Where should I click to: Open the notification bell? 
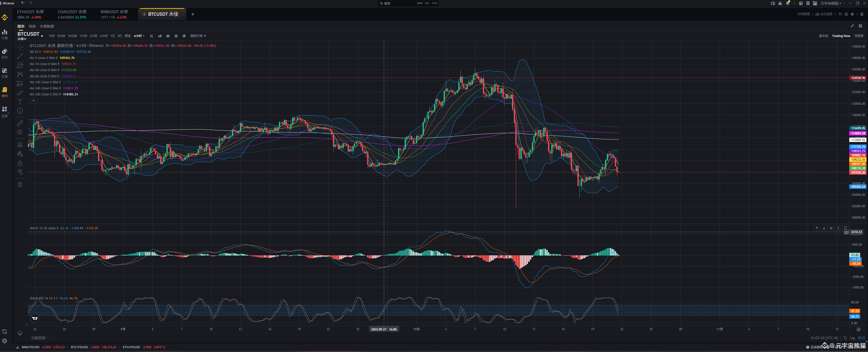point(787,3)
